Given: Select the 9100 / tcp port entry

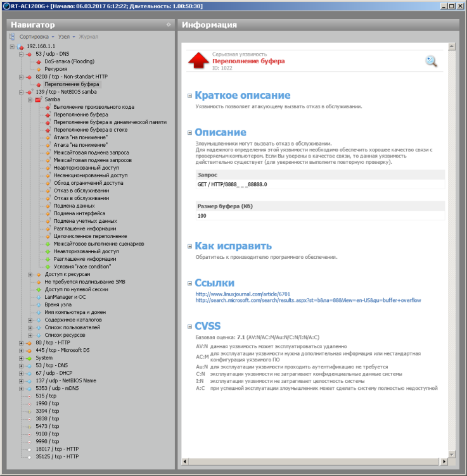Looking at the screenshot, I should [x=47, y=434].
